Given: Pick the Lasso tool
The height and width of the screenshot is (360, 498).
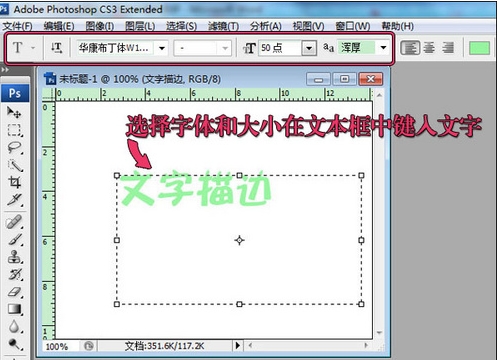Looking at the screenshot, I should click(x=14, y=147).
